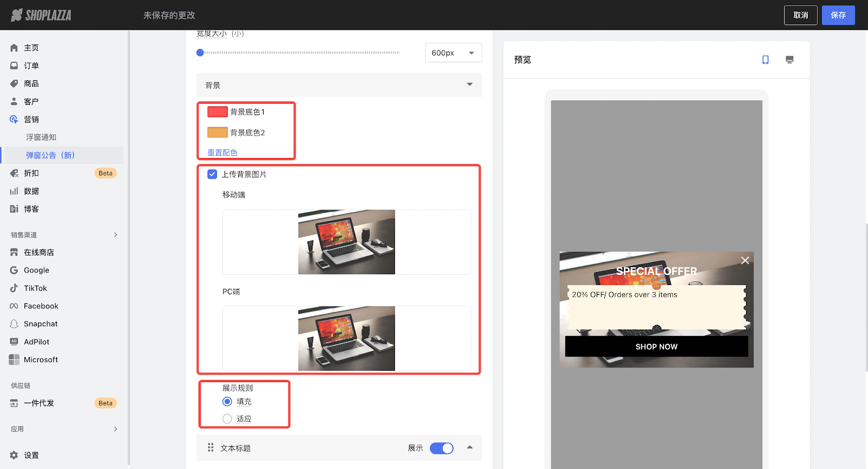868x469 pixels.
Task: Click the 保存 button
Action: [838, 15]
